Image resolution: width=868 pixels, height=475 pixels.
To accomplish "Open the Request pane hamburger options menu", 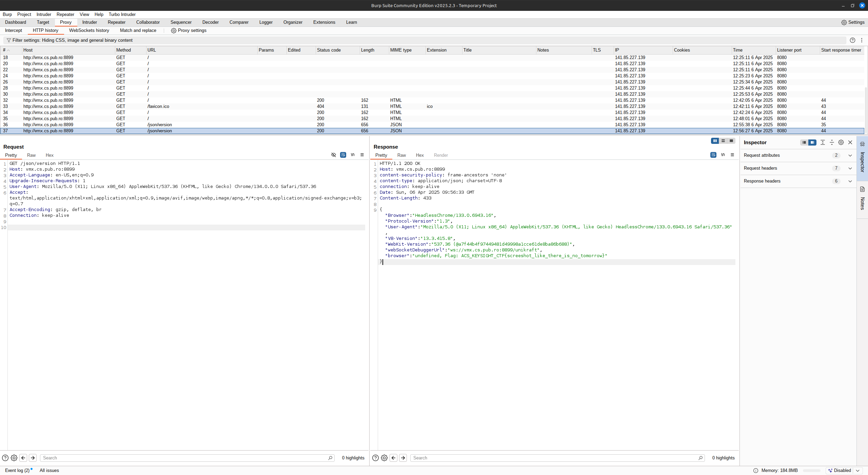I will (362, 155).
